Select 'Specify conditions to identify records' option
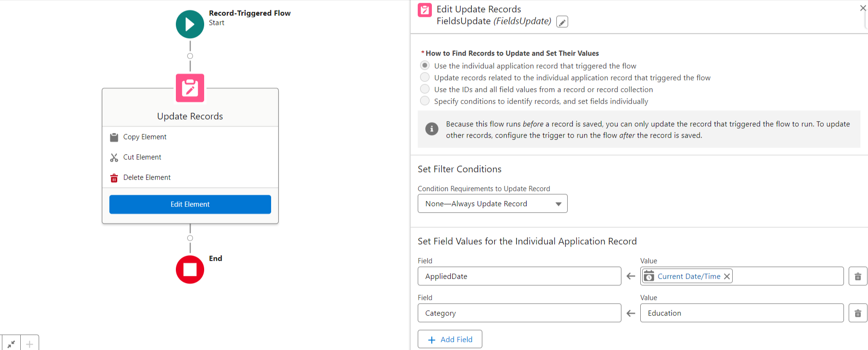The height and width of the screenshot is (350, 868). coord(425,101)
